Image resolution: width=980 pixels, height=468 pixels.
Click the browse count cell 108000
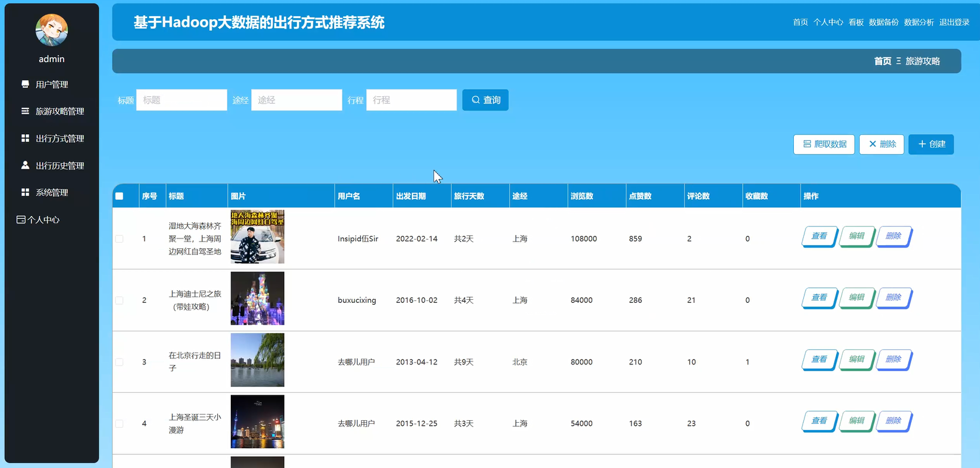click(584, 239)
